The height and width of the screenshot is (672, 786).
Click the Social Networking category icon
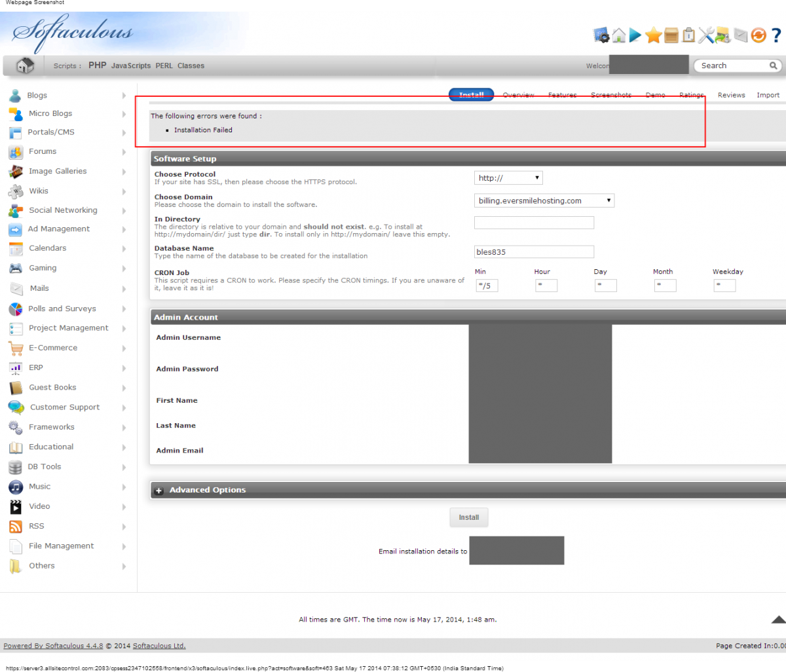click(x=15, y=211)
